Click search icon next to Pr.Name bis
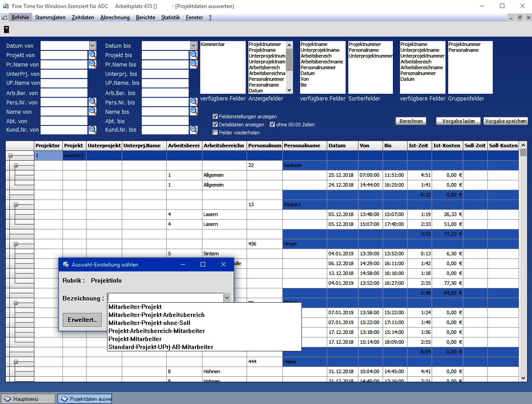This screenshot has height=404, width=532. point(194,64)
